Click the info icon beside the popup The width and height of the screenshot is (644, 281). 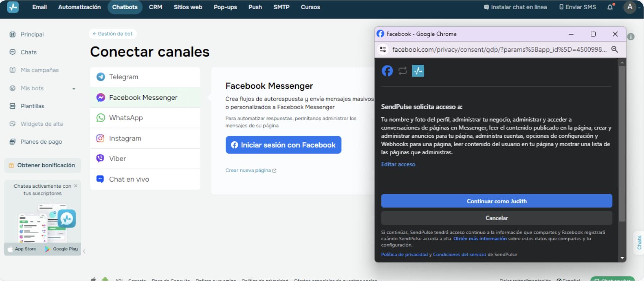[x=631, y=37]
